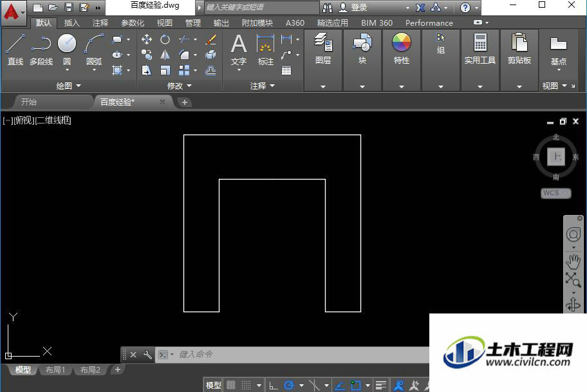Viewport: 587px width, 392px height.
Task: Toggle Polar tracking in status bar
Action: [289, 385]
